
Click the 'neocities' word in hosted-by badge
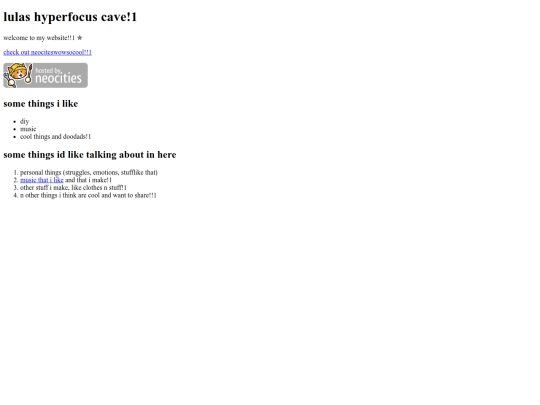59,79
